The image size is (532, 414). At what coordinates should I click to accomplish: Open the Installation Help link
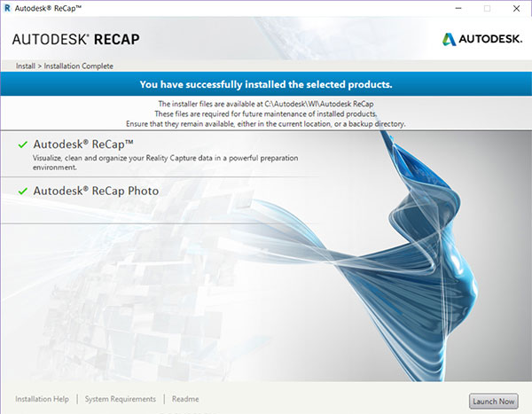[42, 399]
